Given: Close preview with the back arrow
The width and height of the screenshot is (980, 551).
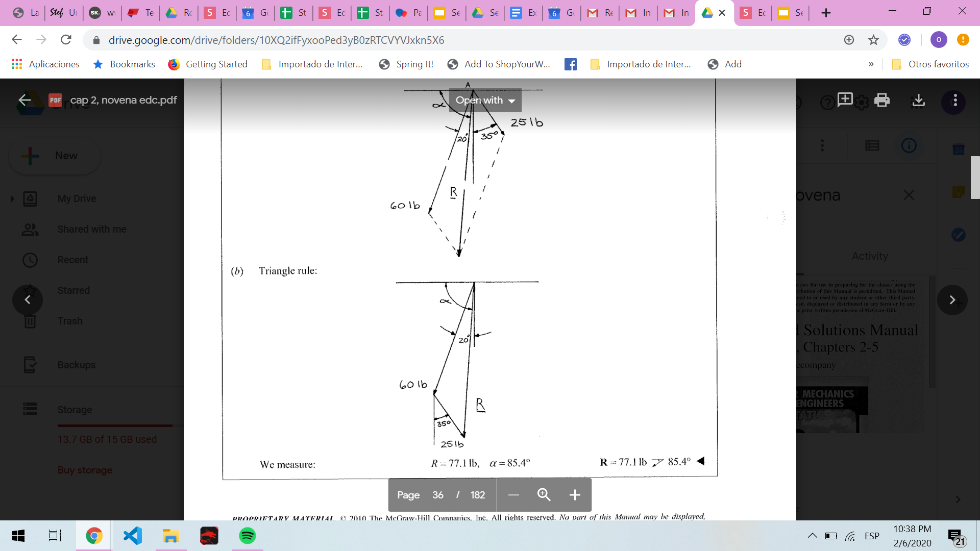Looking at the screenshot, I should pos(24,100).
